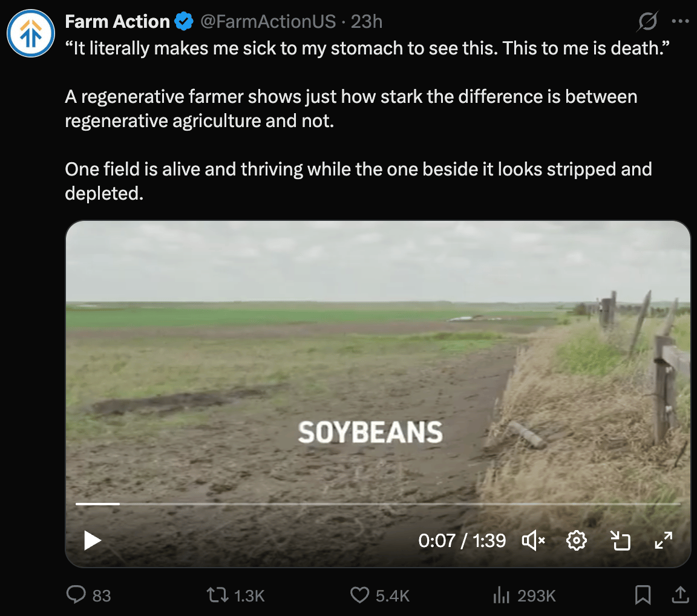The image size is (697, 616).
Task: Open the video in picture-in-picture mode
Action: pyautogui.click(x=620, y=540)
